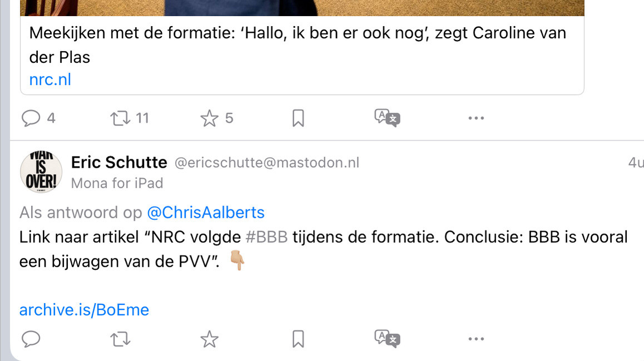Bookmark the NRC article post
Image resolution: width=644 pixels, height=361 pixels.
[x=298, y=118]
